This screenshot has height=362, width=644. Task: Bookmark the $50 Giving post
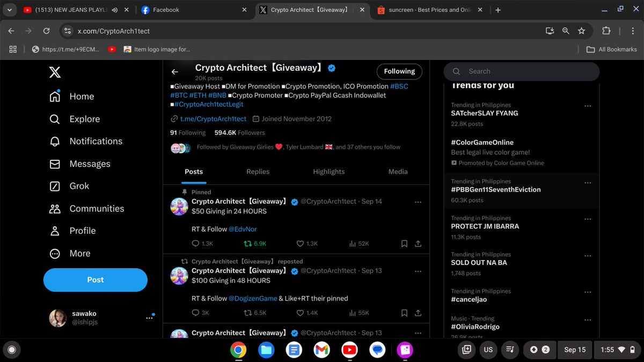[404, 243]
